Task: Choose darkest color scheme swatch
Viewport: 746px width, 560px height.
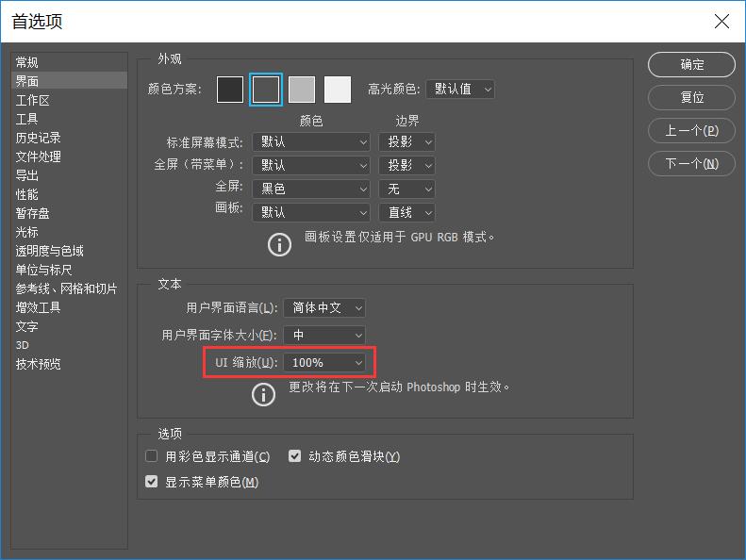Action: point(230,89)
